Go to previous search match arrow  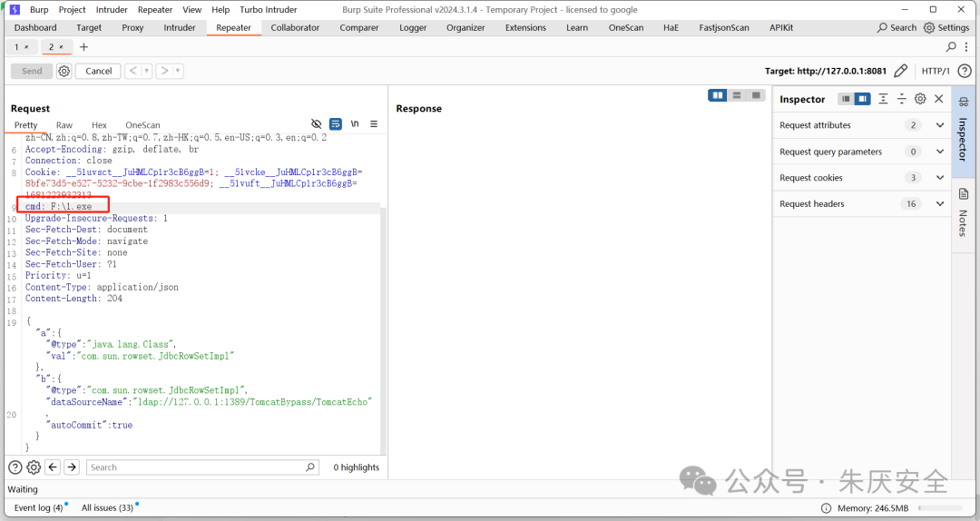pos(54,467)
